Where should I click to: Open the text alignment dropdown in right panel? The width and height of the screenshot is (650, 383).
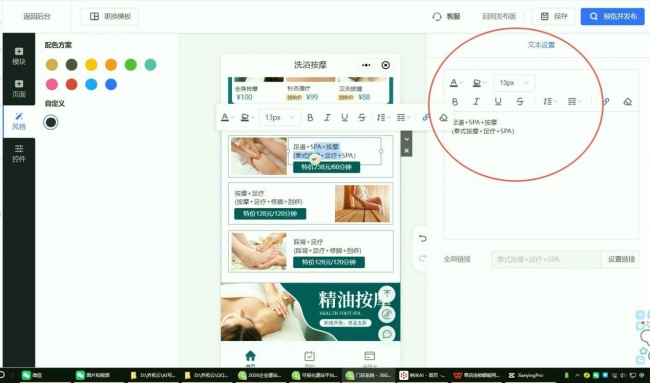coord(574,102)
